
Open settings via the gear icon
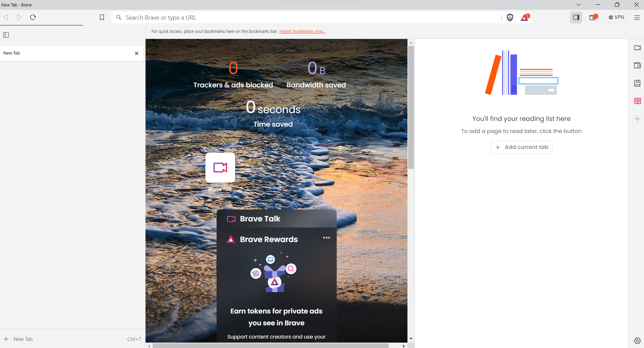[638, 341]
